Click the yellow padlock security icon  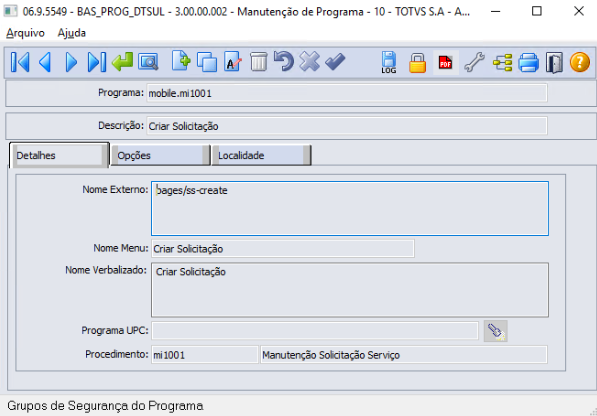click(x=417, y=62)
